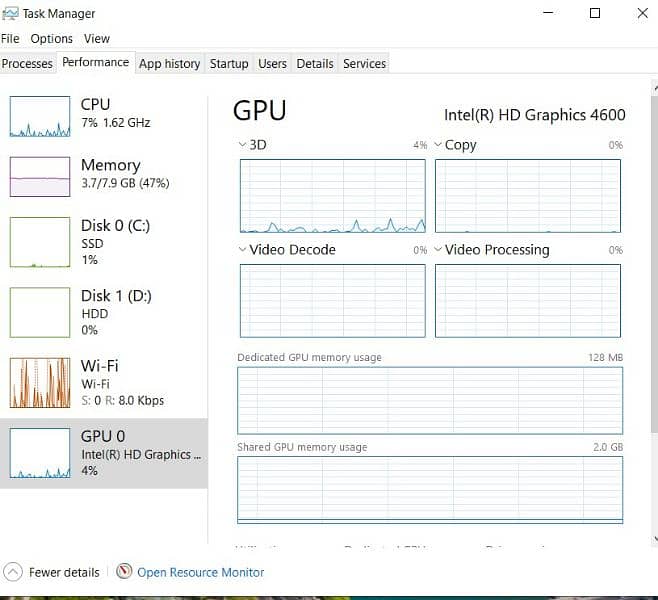This screenshot has width=658, height=600.
Task: Click the Fewer details text button
Action: 64,572
